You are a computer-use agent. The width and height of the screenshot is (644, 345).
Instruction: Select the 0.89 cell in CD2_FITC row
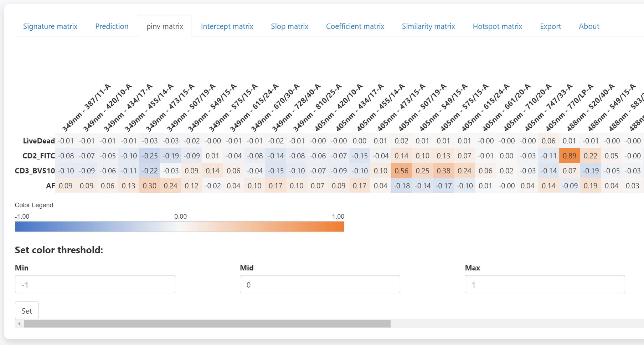pyautogui.click(x=569, y=156)
